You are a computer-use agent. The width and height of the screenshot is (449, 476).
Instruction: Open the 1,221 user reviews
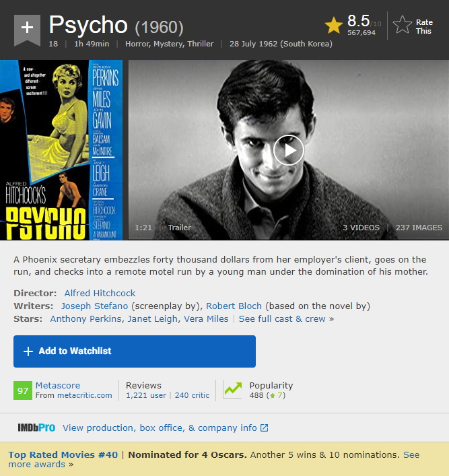145,396
